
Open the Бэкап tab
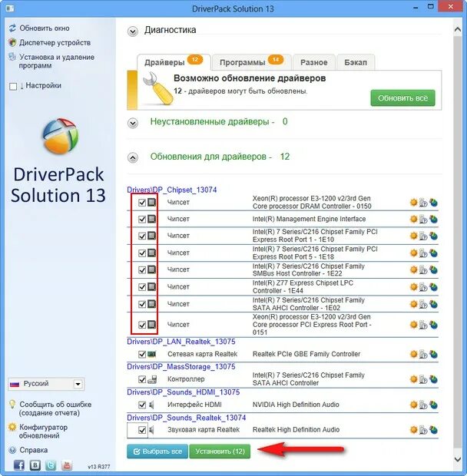pyautogui.click(x=356, y=62)
